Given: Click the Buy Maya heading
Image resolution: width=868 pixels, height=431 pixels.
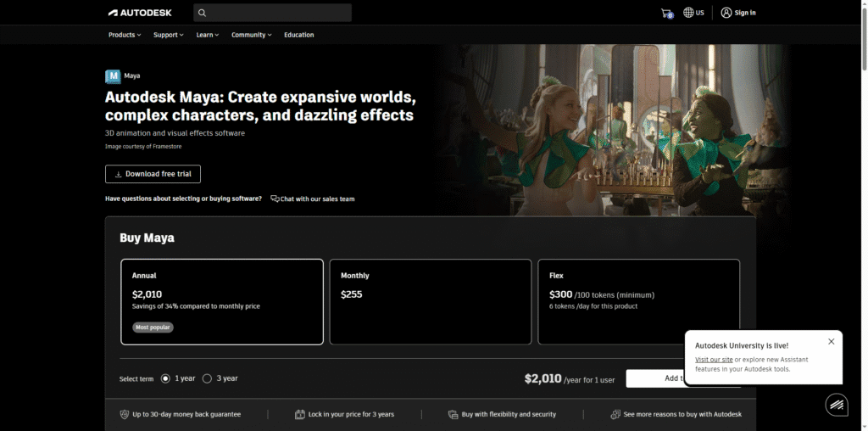Looking at the screenshot, I should (147, 238).
